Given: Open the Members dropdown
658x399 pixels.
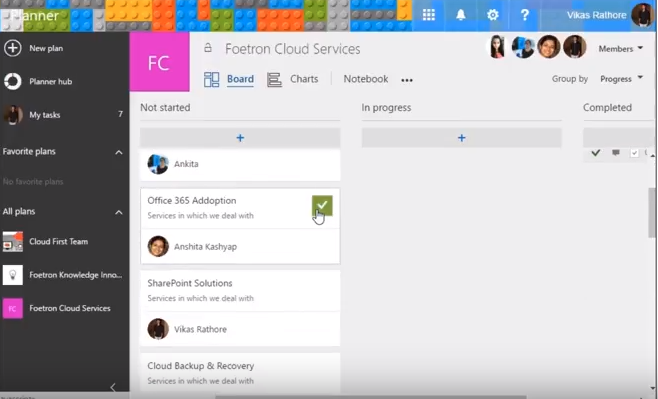Looking at the screenshot, I should pos(621,49).
